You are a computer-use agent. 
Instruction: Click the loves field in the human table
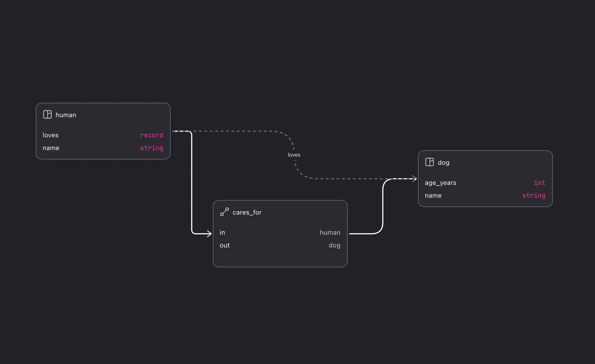tap(50, 135)
